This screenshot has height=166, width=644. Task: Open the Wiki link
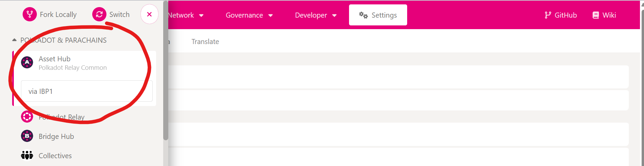(x=609, y=15)
